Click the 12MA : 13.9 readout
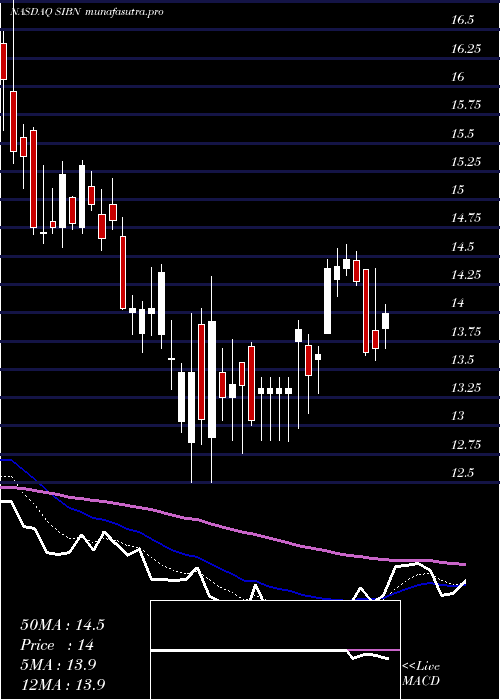Screen dimensions: 500x700 click(x=63, y=685)
